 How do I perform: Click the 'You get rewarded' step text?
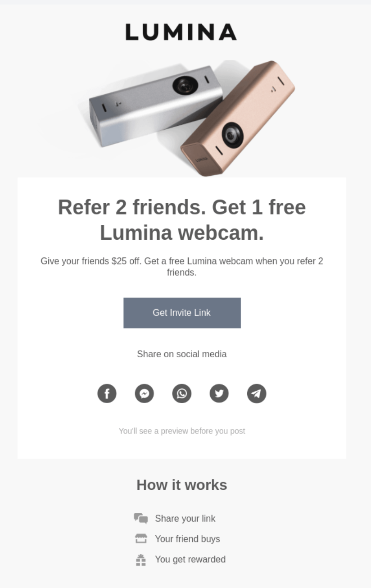(x=190, y=560)
